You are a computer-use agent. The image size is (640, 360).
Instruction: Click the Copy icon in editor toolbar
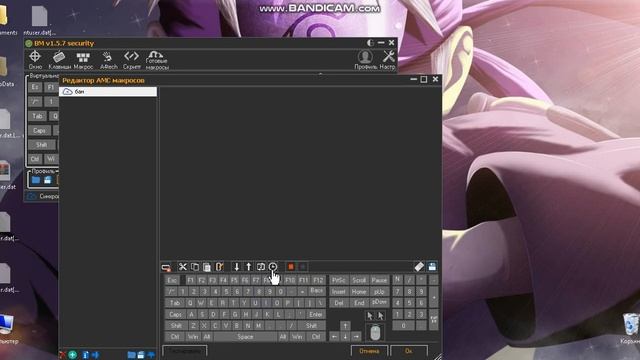pyautogui.click(x=195, y=267)
